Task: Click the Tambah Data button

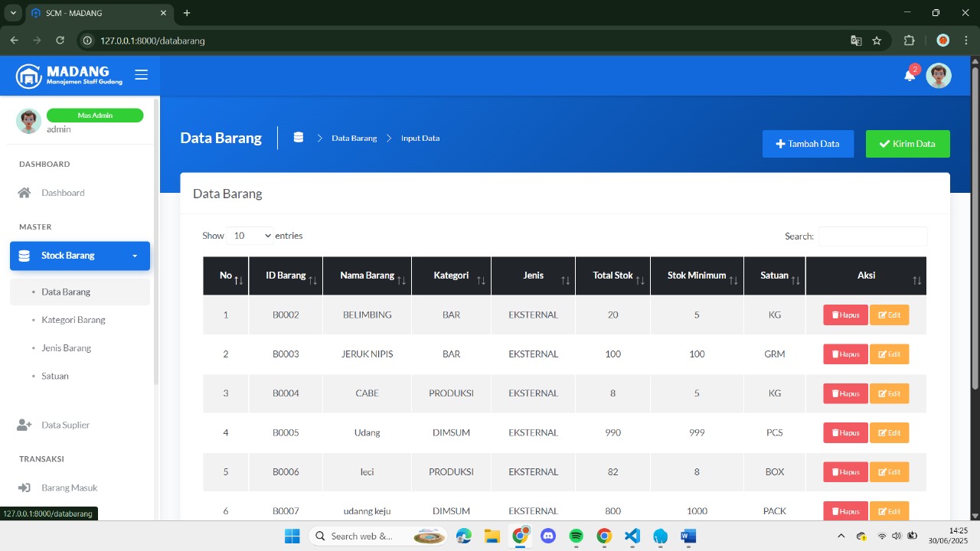Action: coord(808,144)
